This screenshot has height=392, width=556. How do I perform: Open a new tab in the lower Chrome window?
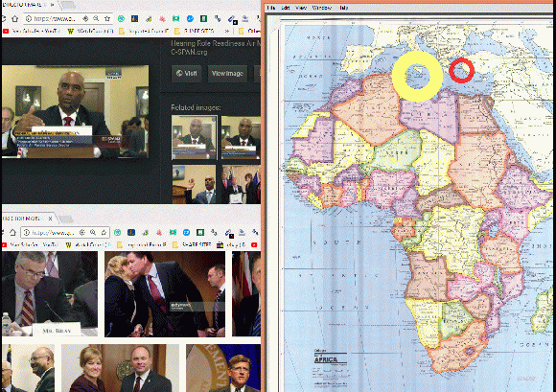point(67,219)
